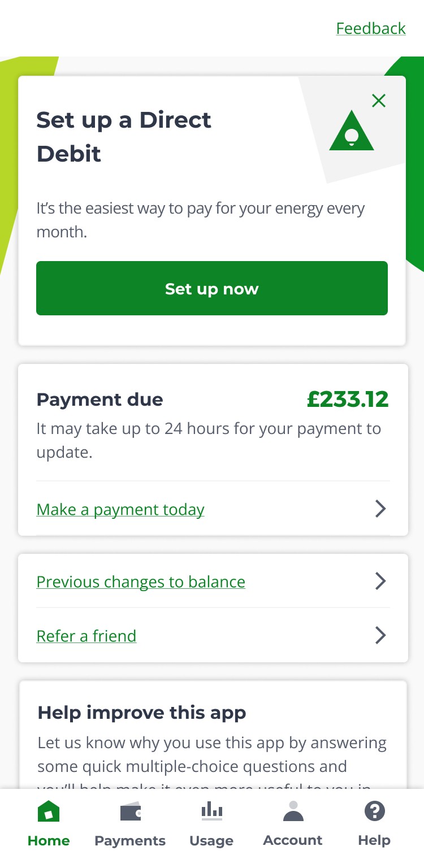The image size is (424, 868).
Task: Switch to the Payments tab label
Action: tap(130, 841)
